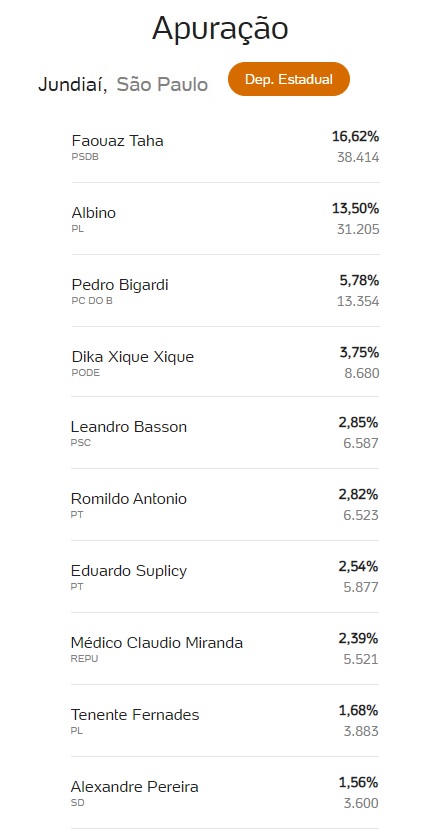Click the 16,62% percentage for Faouaz Taha

point(355,137)
